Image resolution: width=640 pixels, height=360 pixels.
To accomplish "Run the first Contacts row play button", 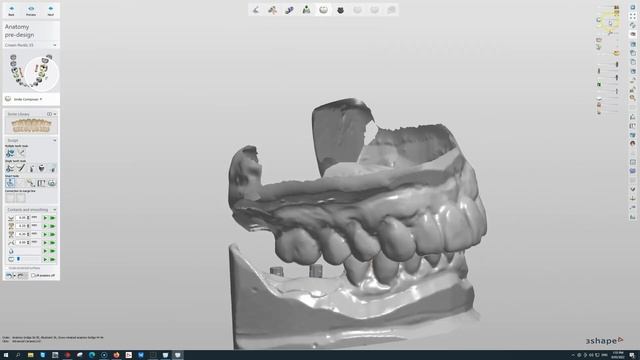I will coord(45,218).
